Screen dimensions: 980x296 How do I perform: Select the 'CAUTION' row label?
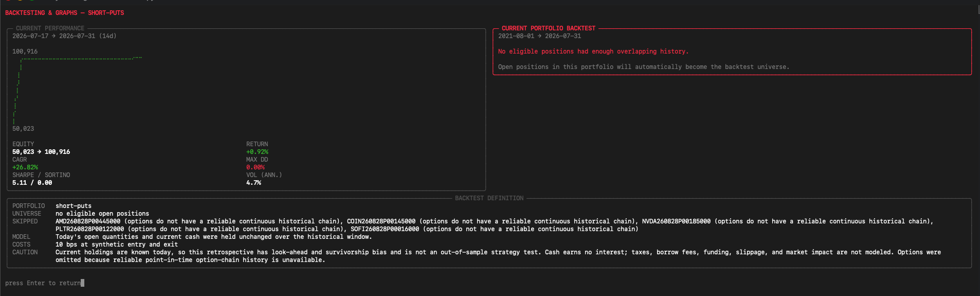tap(25, 252)
